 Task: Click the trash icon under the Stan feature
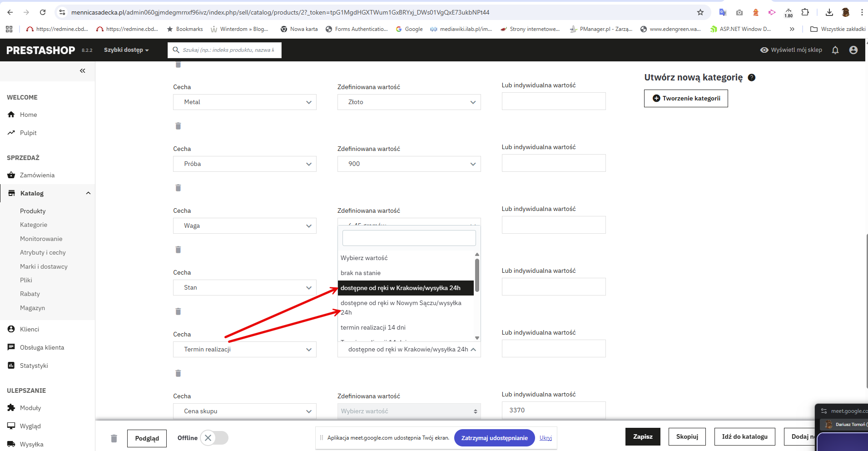click(178, 311)
